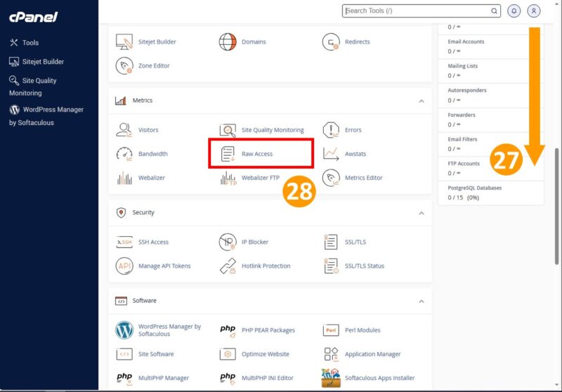Click the Software section heading
This screenshot has width=562, height=392.
point(145,301)
